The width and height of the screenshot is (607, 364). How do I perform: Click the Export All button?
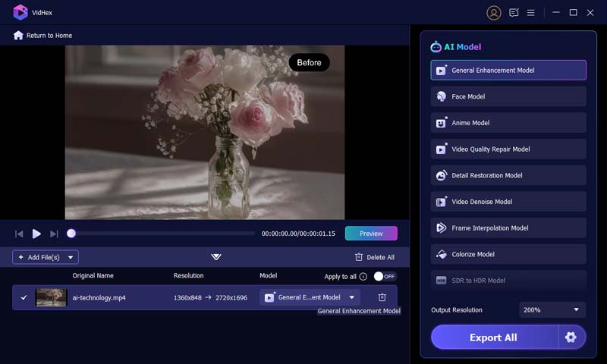[494, 337]
